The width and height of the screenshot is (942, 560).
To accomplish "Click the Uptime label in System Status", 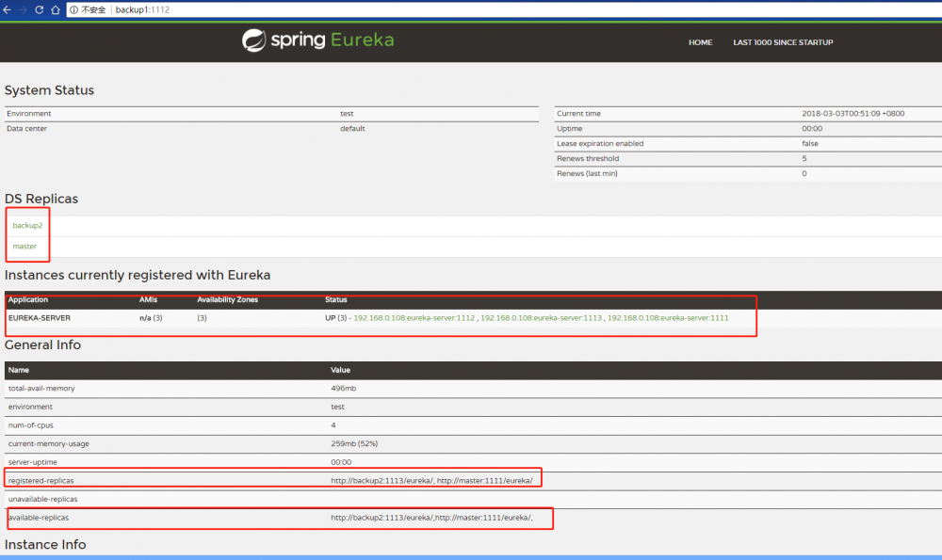I will 570,128.
